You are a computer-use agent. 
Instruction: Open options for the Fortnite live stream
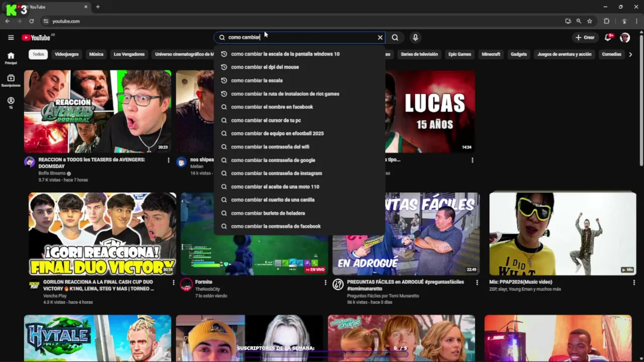click(x=326, y=283)
